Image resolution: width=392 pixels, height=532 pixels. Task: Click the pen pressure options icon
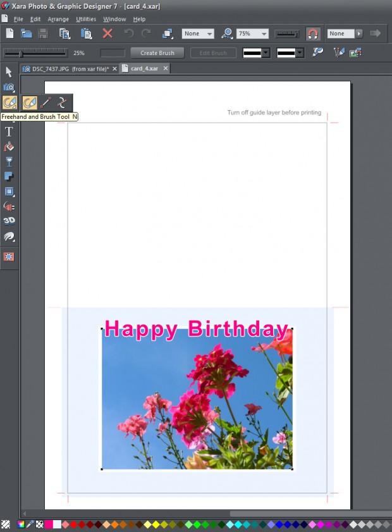(338, 53)
